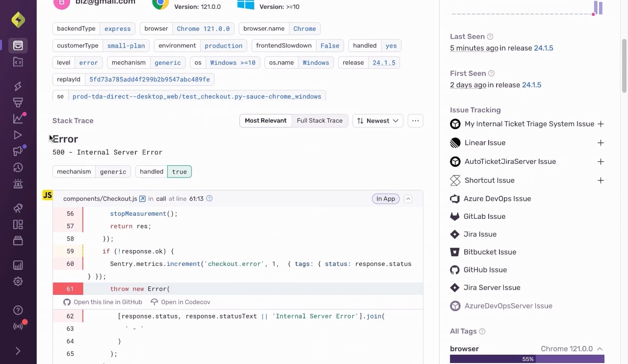Add a Linear Issue with plus icon

click(x=601, y=143)
